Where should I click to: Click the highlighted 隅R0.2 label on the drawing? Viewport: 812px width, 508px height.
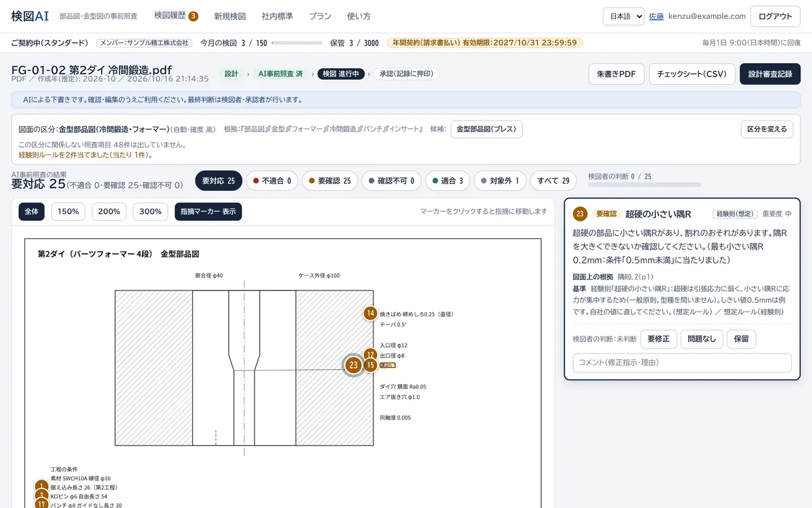[388, 365]
